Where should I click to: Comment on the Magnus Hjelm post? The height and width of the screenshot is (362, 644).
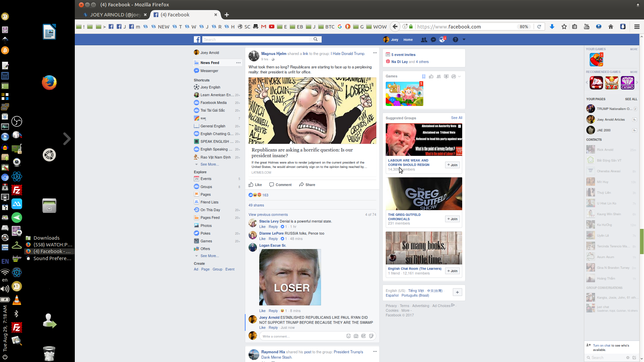(280, 185)
